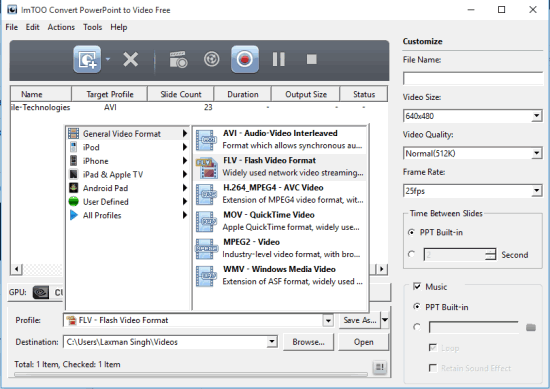Toggle Retain Sound Effect checkbox
Image resolution: width=550 pixels, height=389 pixels.
[x=433, y=368]
